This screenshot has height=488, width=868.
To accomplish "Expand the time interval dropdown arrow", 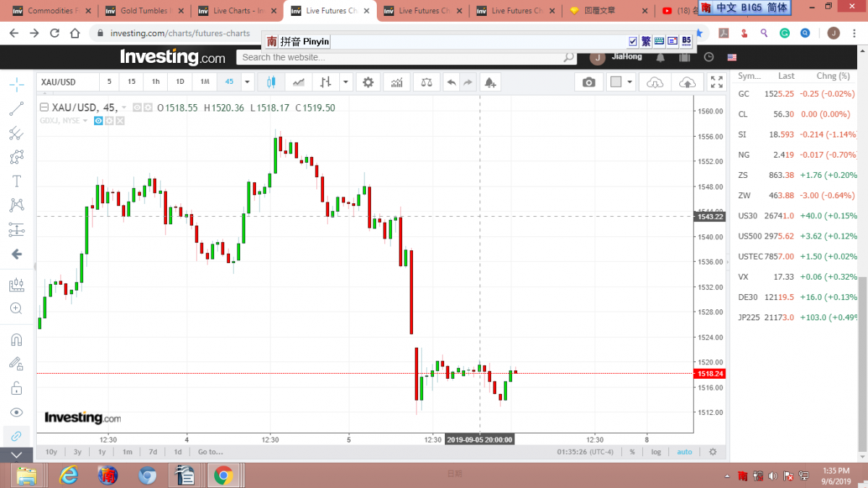I will coord(247,82).
